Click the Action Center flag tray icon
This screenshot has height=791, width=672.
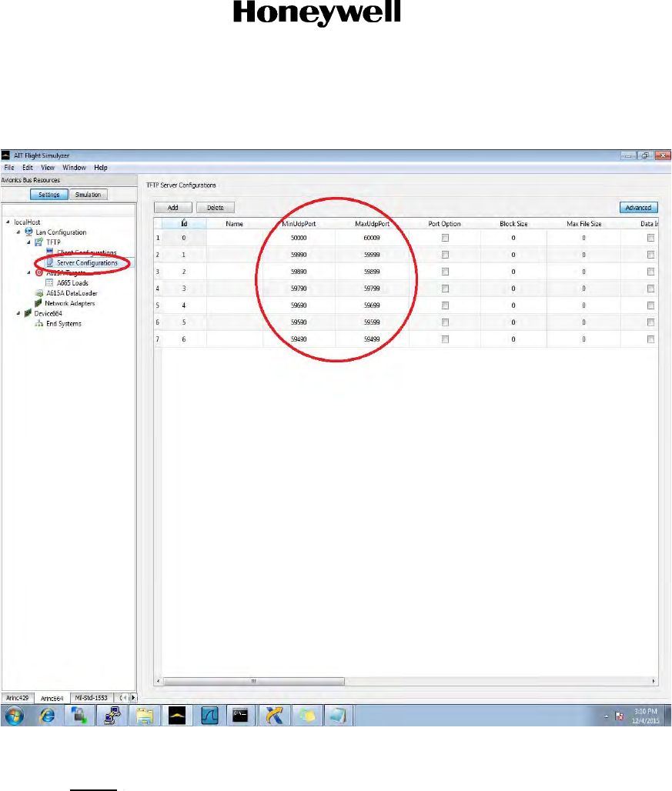pos(620,716)
